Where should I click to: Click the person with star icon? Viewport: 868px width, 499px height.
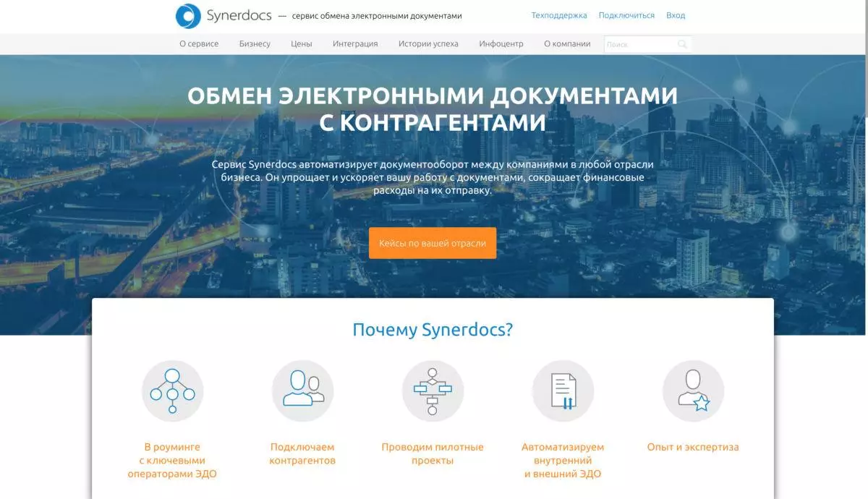coord(693,391)
